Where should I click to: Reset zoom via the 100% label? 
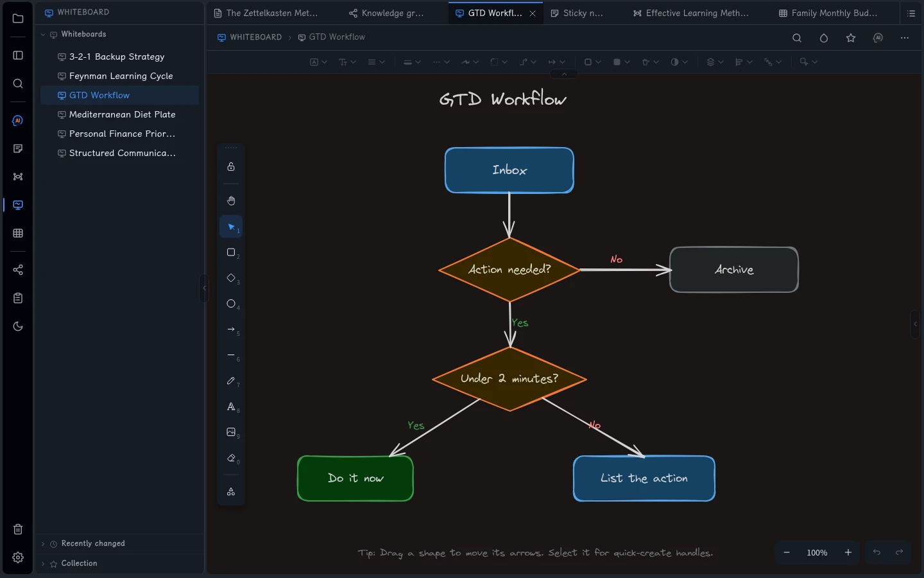click(x=817, y=552)
